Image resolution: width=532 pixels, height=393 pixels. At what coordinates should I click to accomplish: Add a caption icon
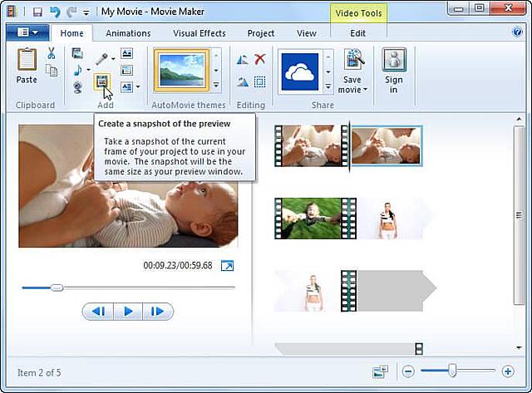(x=126, y=70)
